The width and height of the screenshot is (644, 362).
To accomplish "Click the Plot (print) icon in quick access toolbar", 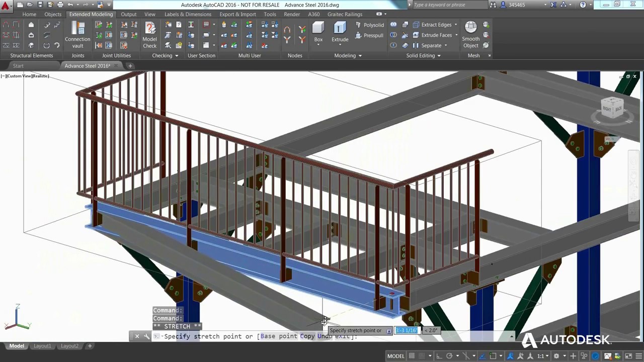I will click(x=60, y=5).
